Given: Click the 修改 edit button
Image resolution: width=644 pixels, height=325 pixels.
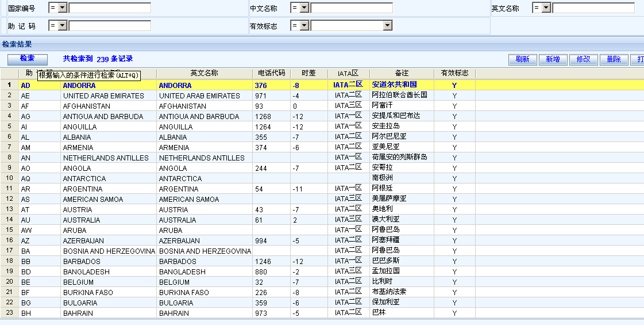Looking at the screenshot, I should [583, 59].
